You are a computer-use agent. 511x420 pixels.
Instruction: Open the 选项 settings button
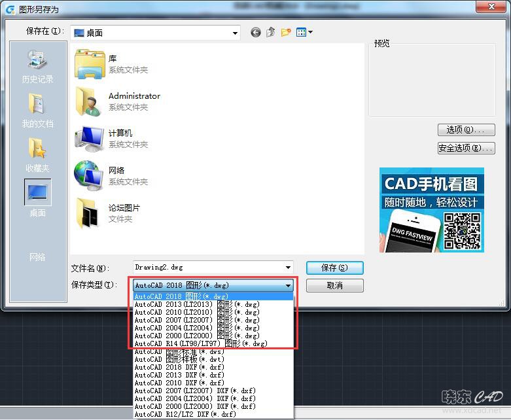click(x=466, y=130)
